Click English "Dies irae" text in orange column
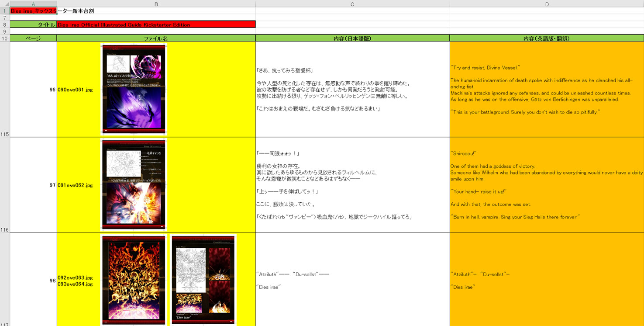This screenshot has height=326, width=644. pos(463,287)
